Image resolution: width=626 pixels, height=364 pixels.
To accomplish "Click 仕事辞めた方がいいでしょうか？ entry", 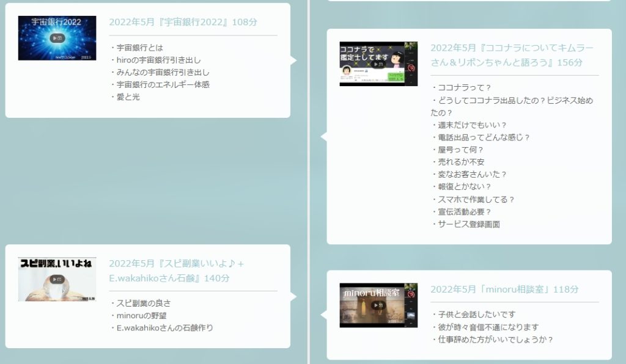I will coord(495,340).
